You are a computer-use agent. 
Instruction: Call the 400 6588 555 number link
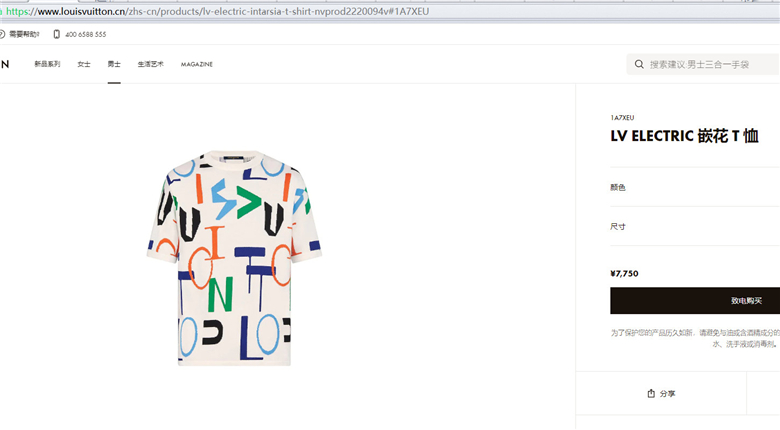86,34
